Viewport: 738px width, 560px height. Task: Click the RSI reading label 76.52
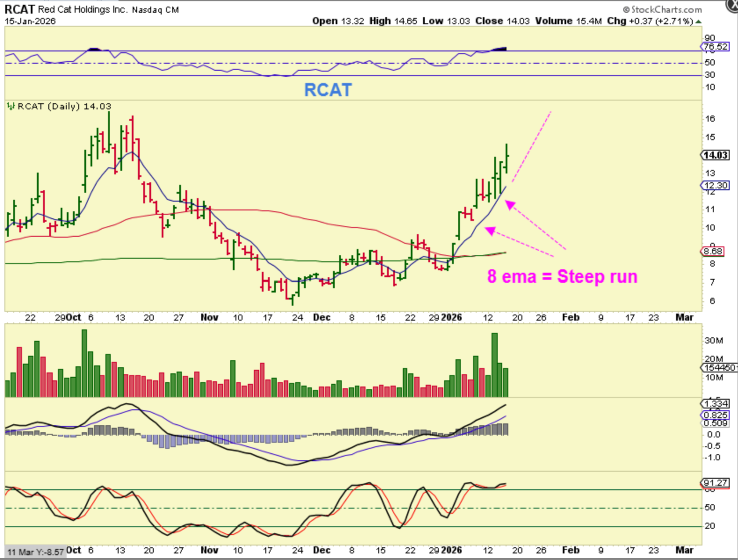tap(715, 47)
